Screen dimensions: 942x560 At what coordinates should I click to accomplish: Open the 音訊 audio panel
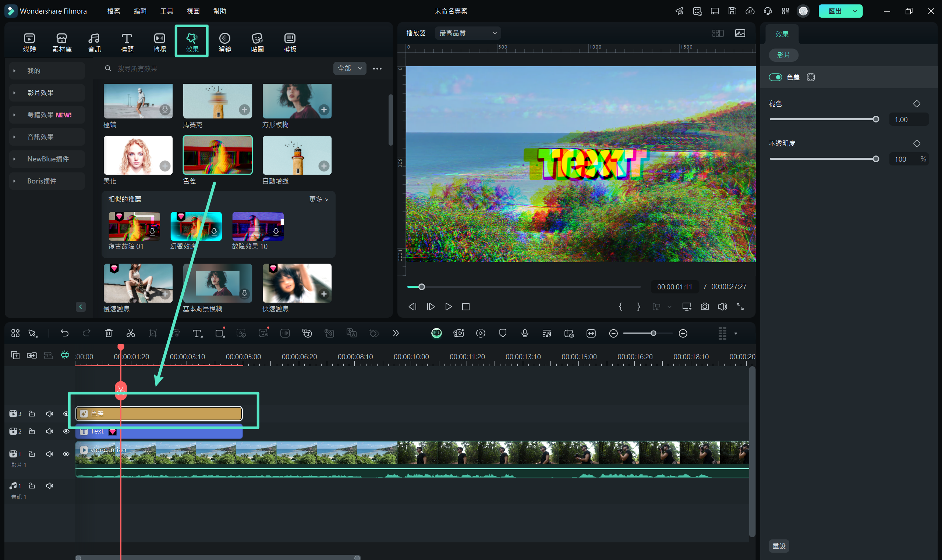[x=95, y=43]
